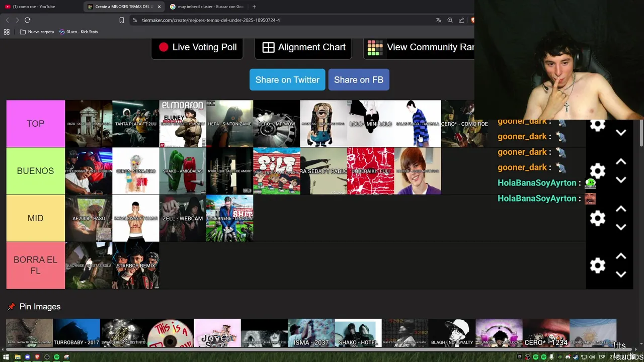
Task: Move the BORRA EL FL tier down
Action: click(621, 275)
